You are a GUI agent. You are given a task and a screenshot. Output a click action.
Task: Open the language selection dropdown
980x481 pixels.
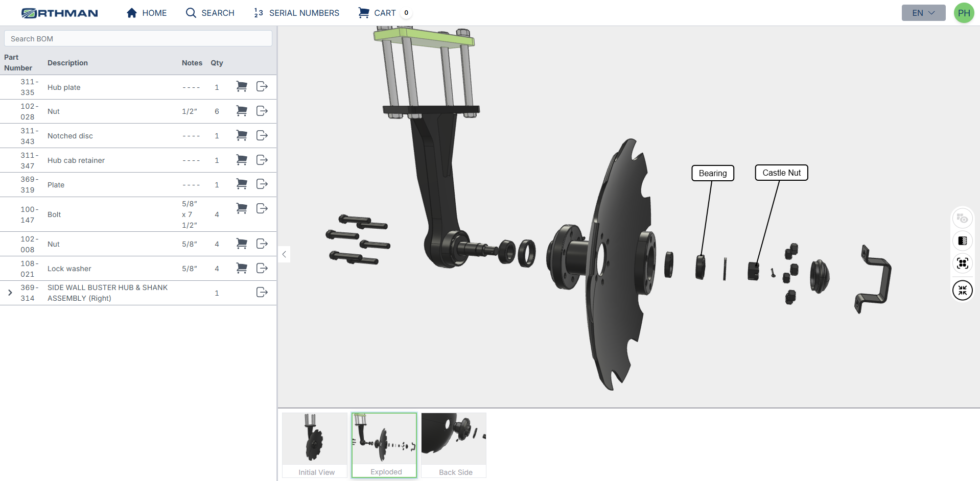click(923, 12)
